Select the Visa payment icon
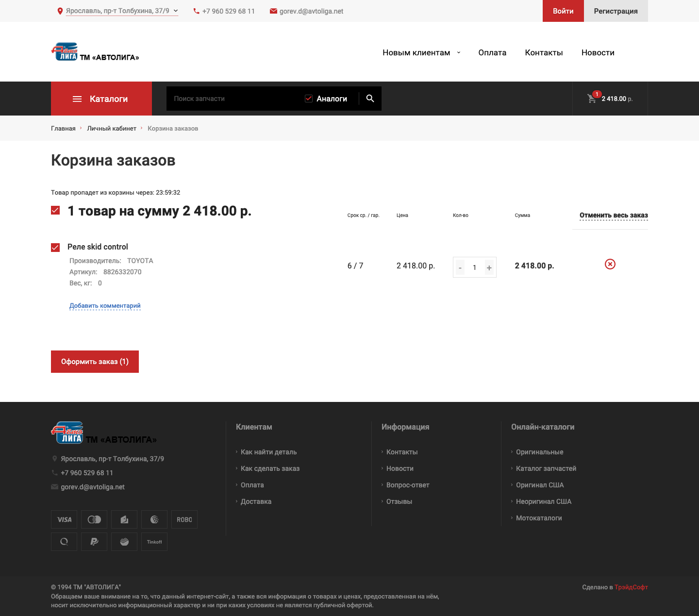The image size is (699, 616). point(64,519)
